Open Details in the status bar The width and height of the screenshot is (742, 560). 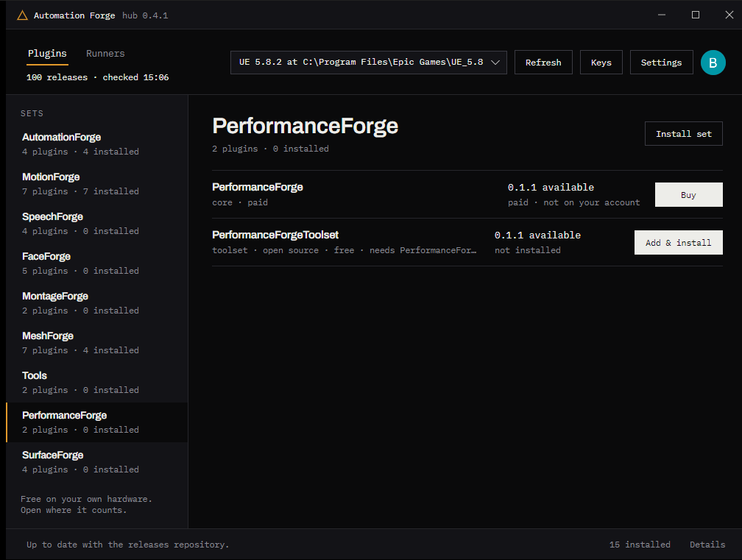(707, 545)
